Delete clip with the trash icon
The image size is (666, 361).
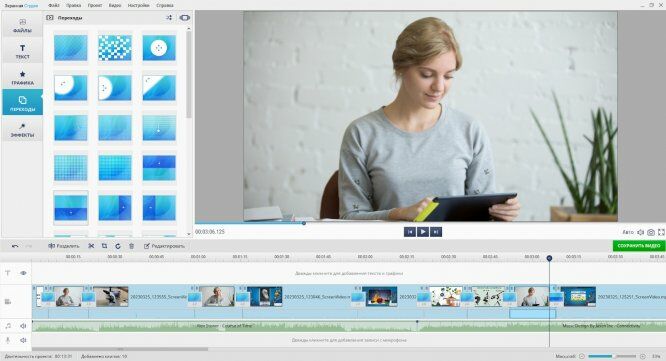point(132,246)
